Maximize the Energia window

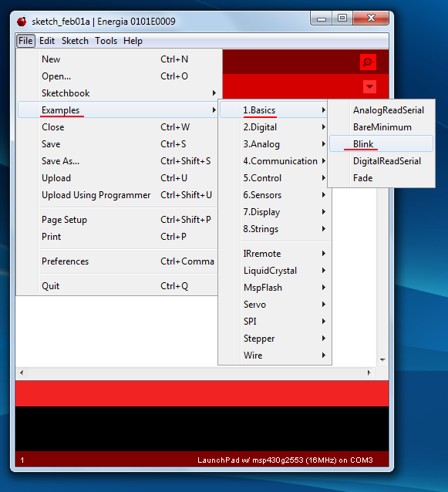click(x=342, y=18)
